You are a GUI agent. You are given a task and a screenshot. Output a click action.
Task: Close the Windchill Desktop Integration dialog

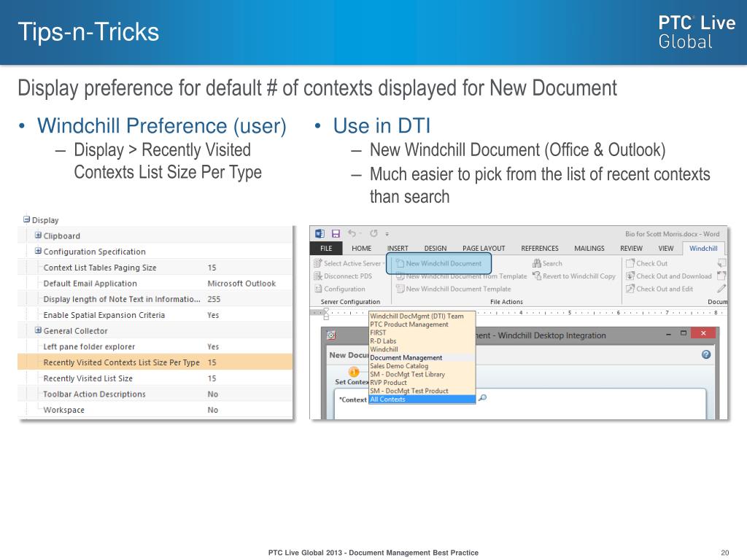[x=703, y=333]
